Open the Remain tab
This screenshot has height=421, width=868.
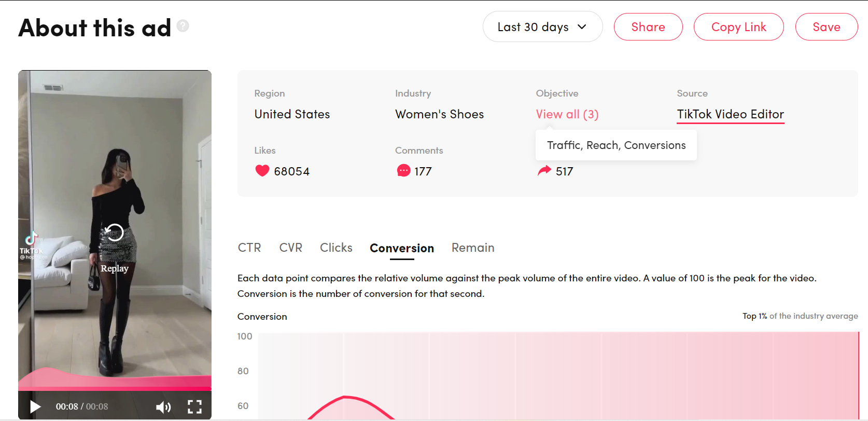click(x=473, y=248)
